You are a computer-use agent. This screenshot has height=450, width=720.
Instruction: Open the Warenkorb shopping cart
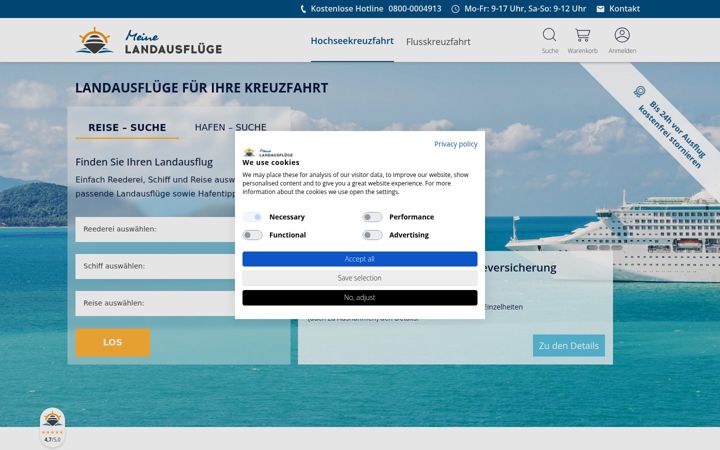(x=582, y=35)
